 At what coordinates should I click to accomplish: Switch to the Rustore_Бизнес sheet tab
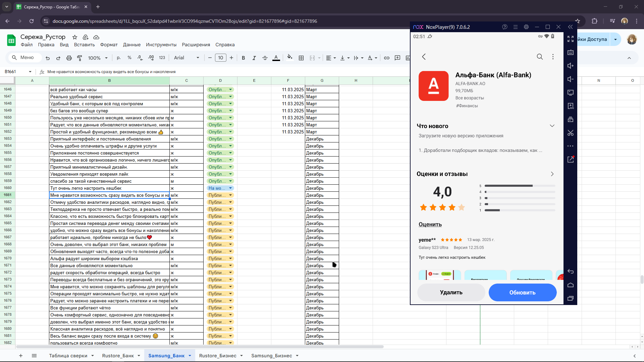(x=218, y=356)
